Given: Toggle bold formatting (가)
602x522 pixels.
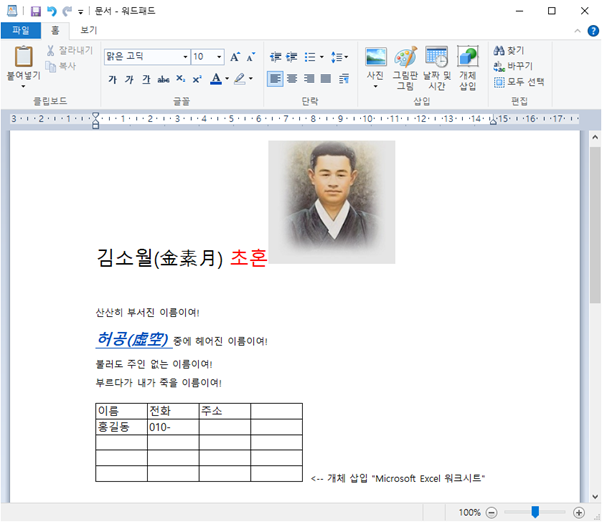Looking at the screenshot, I should click(112, 79).
